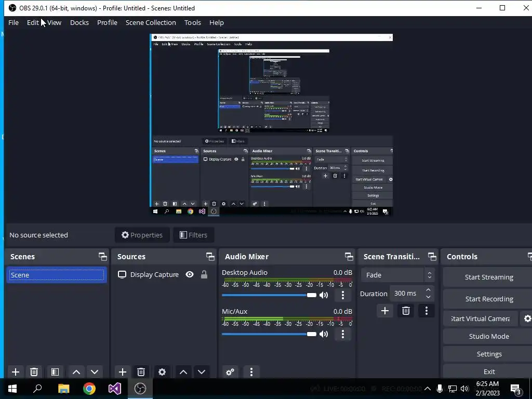Screen dimensions: 532x399
Task: Open system volume tray icon
Action: coord(464,389)
